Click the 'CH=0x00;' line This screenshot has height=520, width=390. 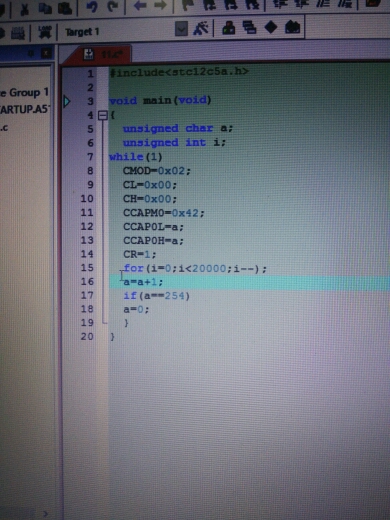(x=150, y=199)
